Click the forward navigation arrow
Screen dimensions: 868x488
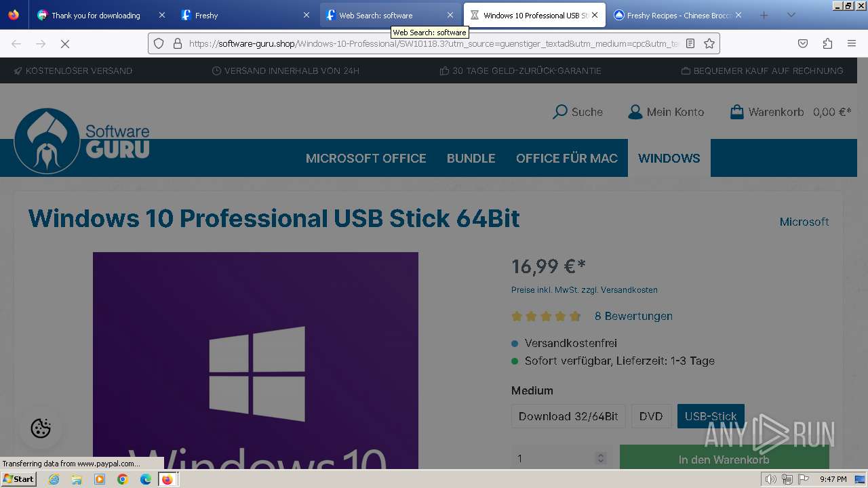41,43
